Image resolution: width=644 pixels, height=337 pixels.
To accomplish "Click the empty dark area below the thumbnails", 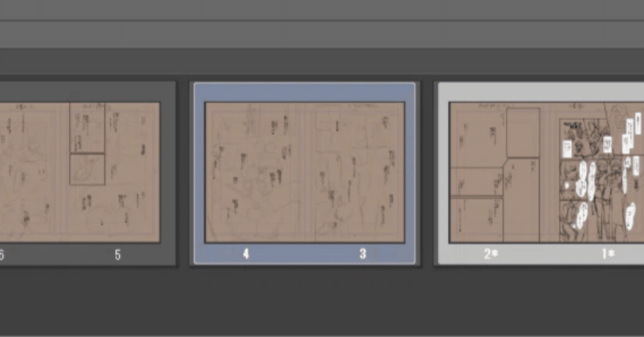I will pos(322,301).
